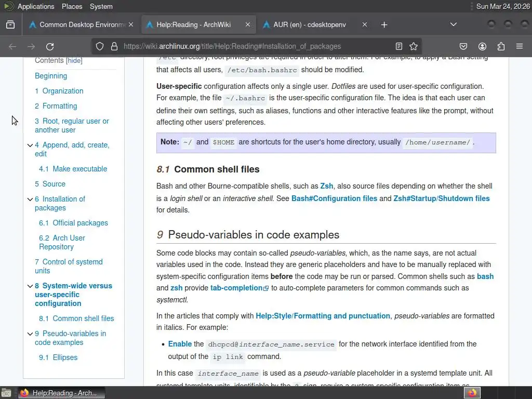The image size is (532, 399).
Task: Go to 6.1 Official packages
Action: click(x=73, y=223)
